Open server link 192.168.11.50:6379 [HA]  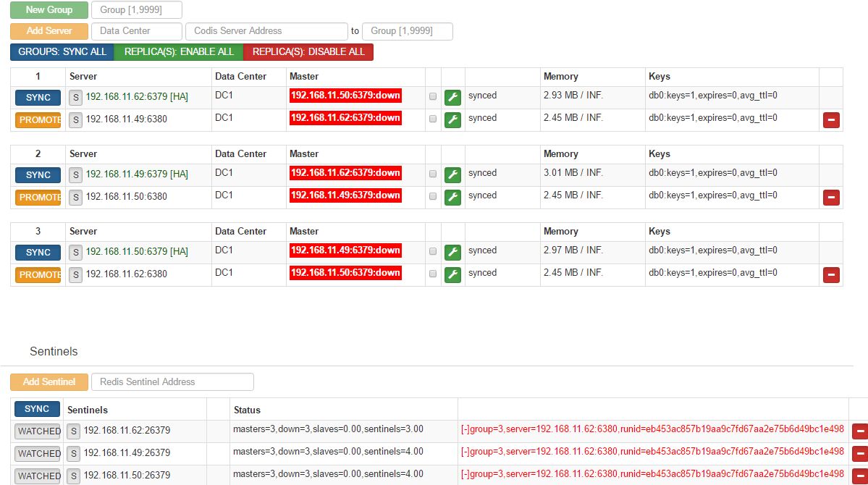[137, 252]
